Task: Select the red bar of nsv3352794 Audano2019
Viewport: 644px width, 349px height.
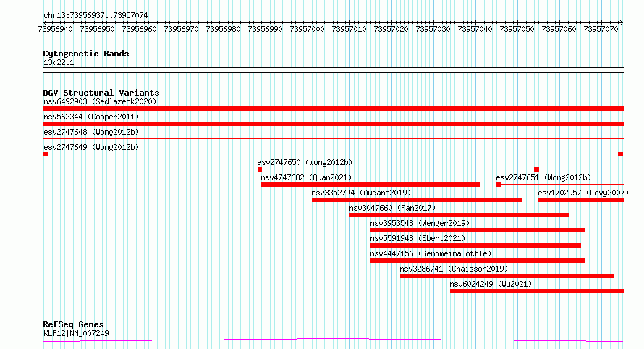Action: click(417, 200)
